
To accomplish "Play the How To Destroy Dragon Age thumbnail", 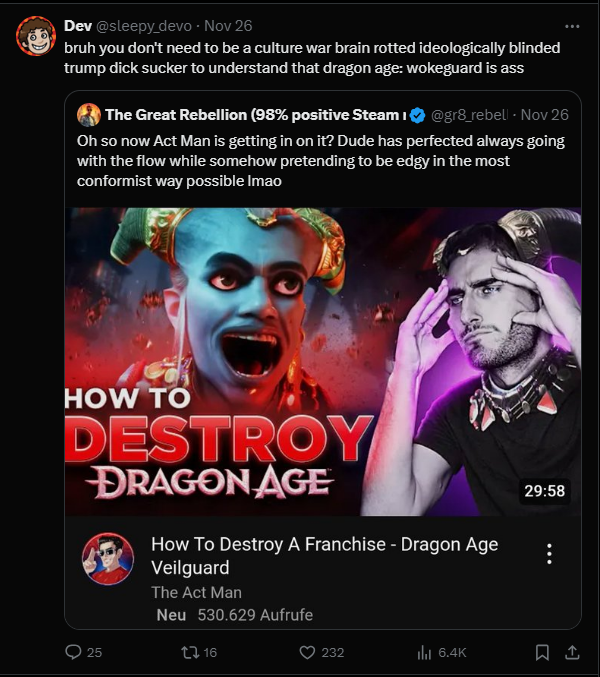I will click(x=323, y=362).
